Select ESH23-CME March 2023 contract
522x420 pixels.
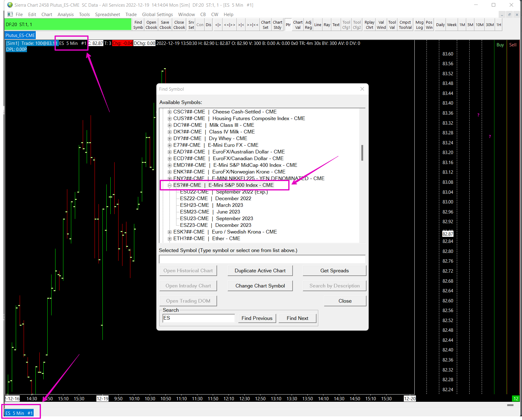pos(211,205)
